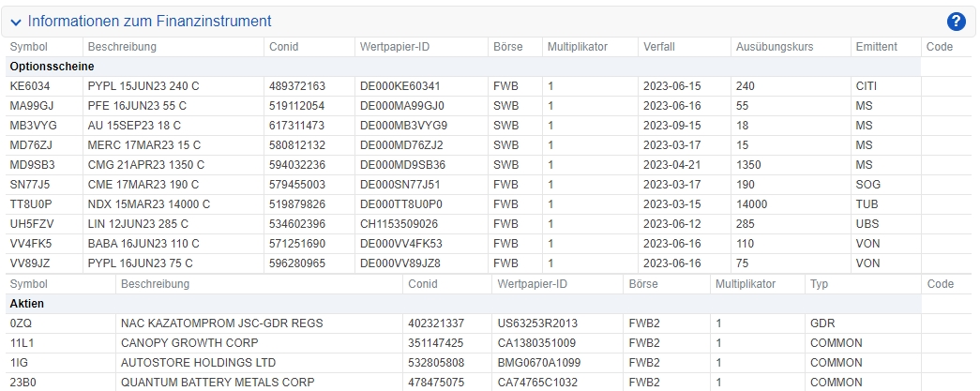Click Conid 617311473 in the MB3VYG row

(297, 126)
